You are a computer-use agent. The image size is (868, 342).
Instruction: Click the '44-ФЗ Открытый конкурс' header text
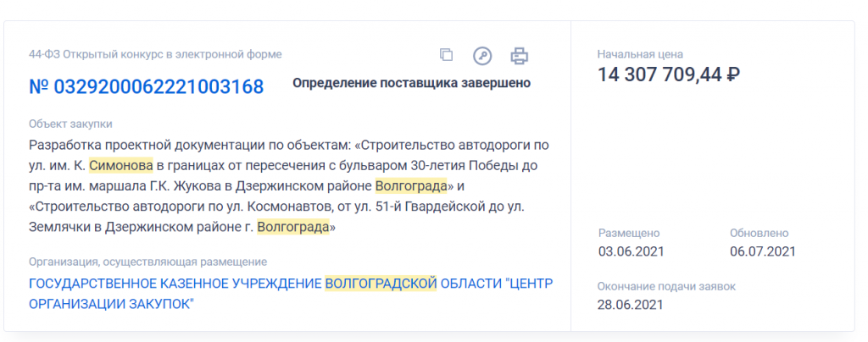pyautogui.click(x=155, y=54)
